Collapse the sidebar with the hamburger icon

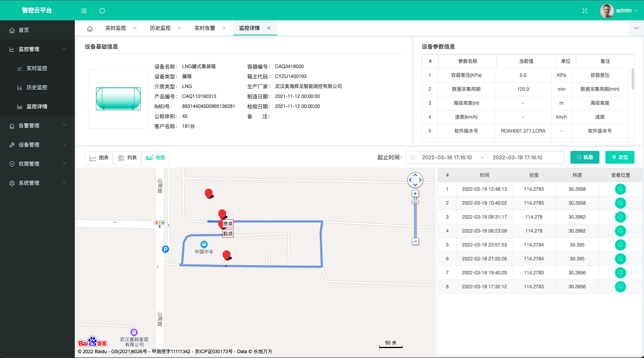[84, 11]
